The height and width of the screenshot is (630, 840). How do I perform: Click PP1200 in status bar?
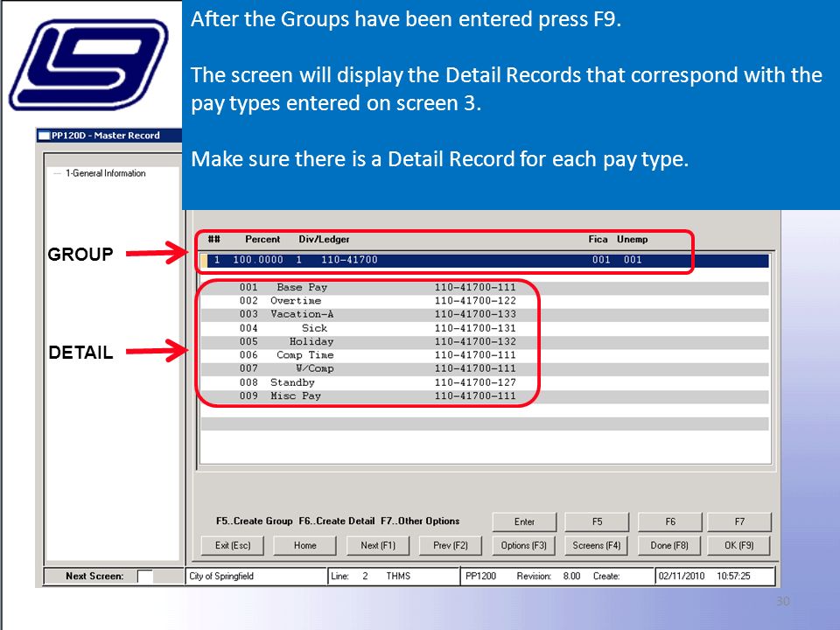[480, 577]
